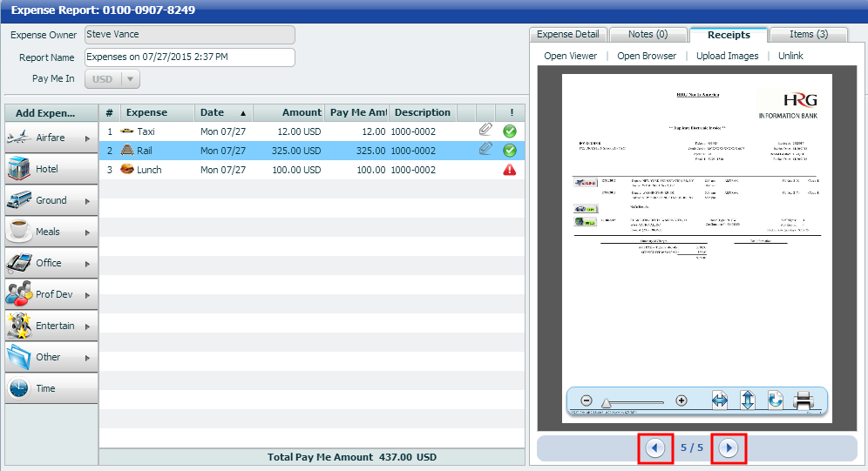Expand the Prof Dev submenu arrow
Screen dimensions: 868x471
(87, 295)
